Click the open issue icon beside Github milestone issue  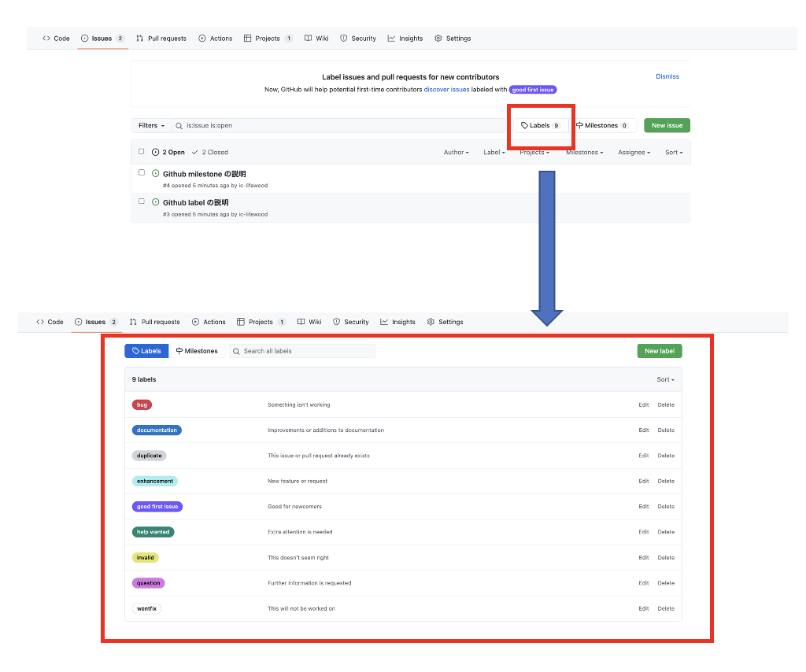point(155,174)
